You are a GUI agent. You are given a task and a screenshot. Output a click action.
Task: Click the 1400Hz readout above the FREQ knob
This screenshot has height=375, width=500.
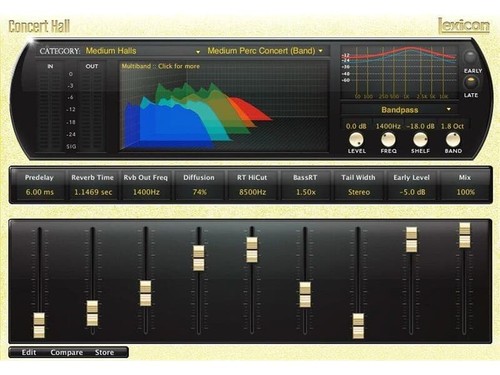point(388,126)
